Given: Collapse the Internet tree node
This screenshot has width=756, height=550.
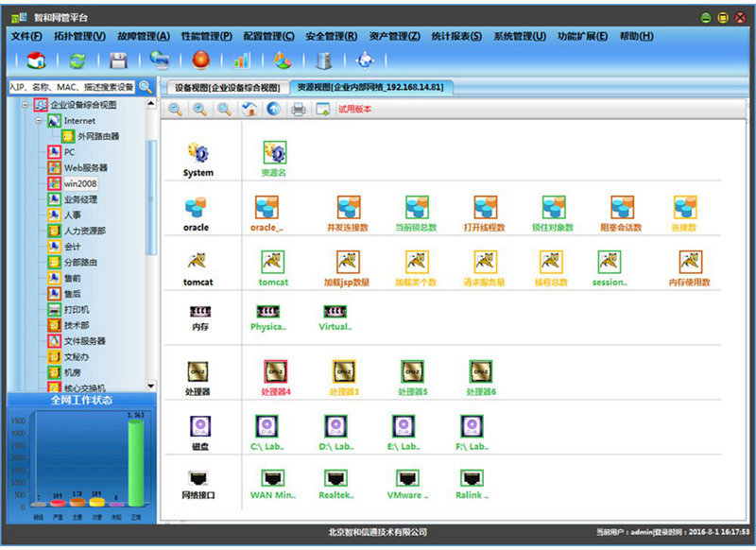Looking at the screenshot, I should [x=39, y=121].
